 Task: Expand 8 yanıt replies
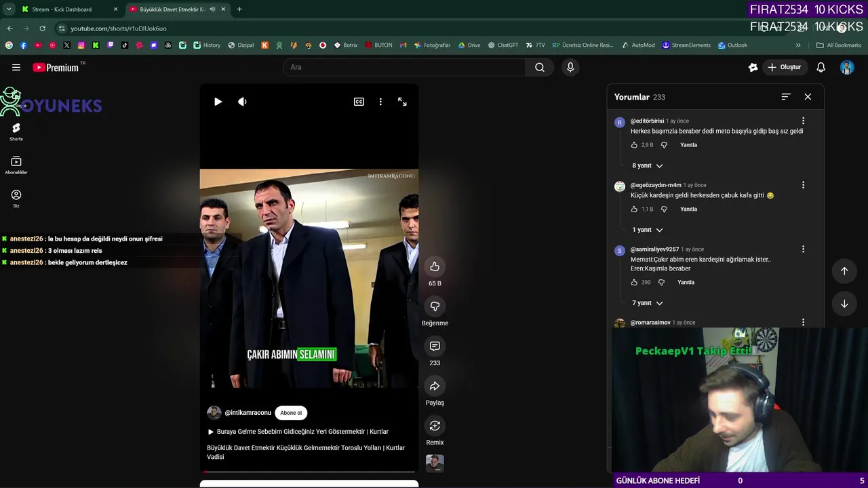point(648,165)
